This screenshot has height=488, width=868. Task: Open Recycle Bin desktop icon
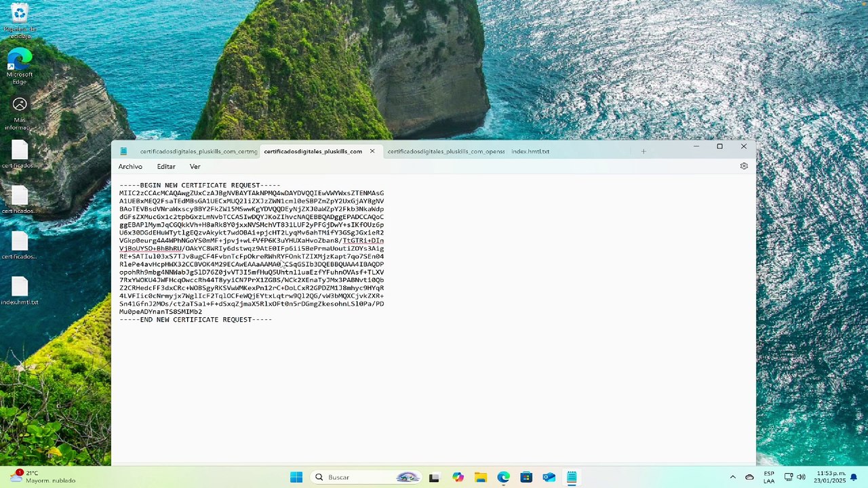click(x=20, y=21)
